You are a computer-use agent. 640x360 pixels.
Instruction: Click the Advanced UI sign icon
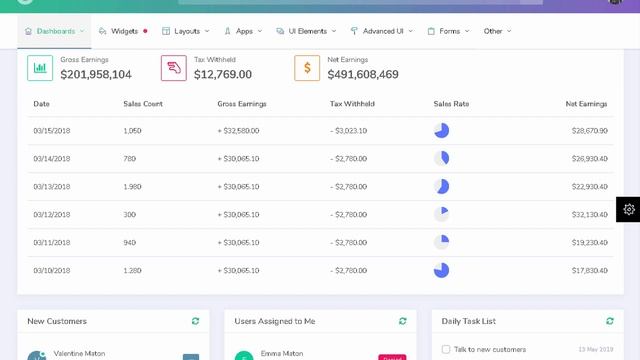click(354, 31)
